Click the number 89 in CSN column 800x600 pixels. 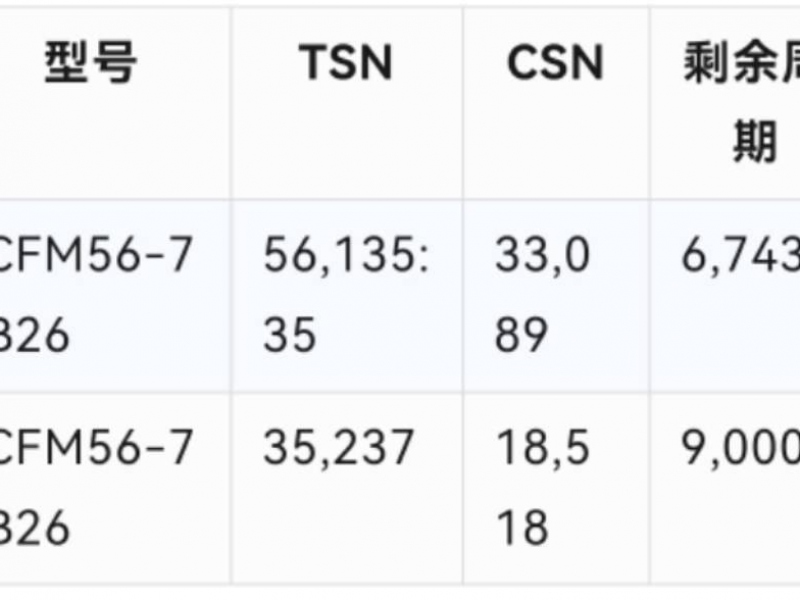pos(521,335)
